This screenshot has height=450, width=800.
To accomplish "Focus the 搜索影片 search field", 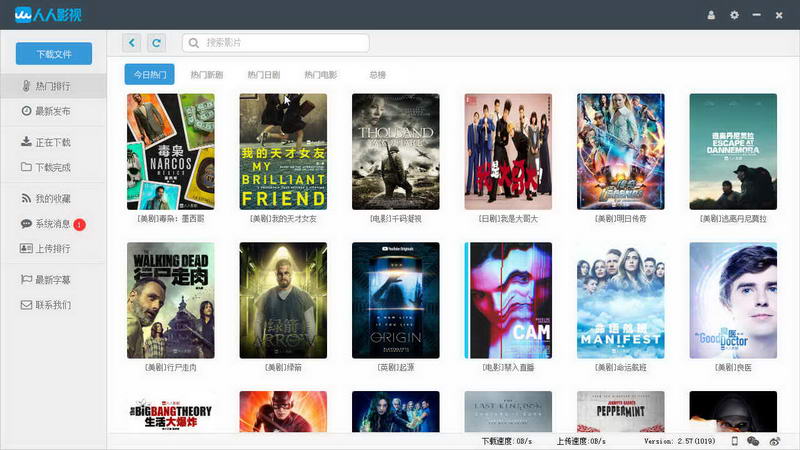I will point(276,43).
